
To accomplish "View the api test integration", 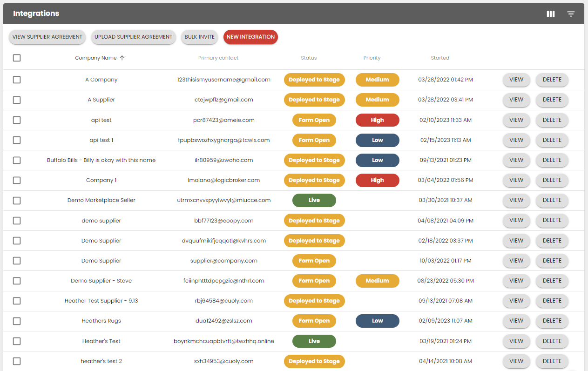I will point(516,120).
